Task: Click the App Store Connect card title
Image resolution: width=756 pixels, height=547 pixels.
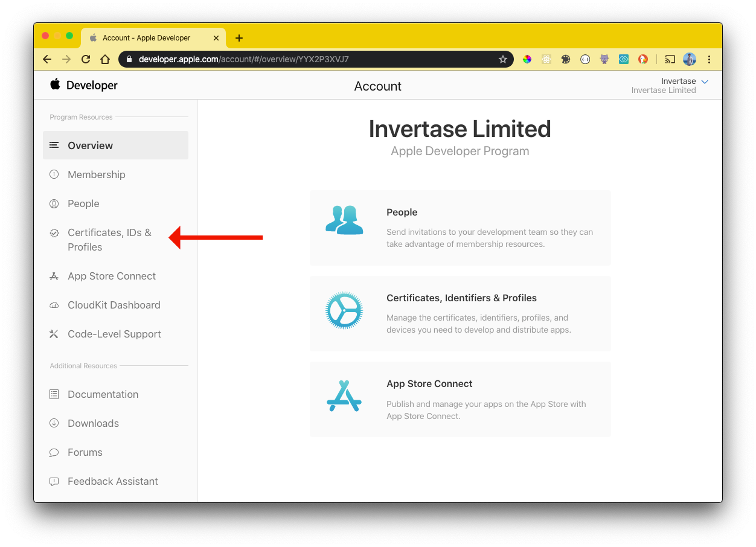Action: (x=429, y=384)
